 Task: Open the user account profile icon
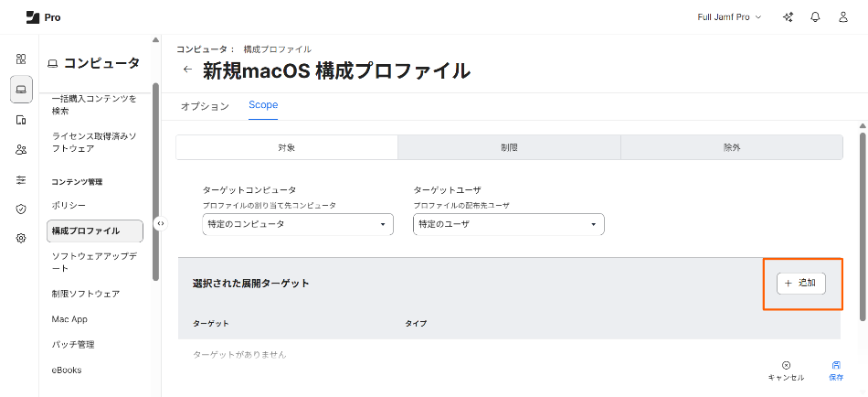[x=842, y=17]
